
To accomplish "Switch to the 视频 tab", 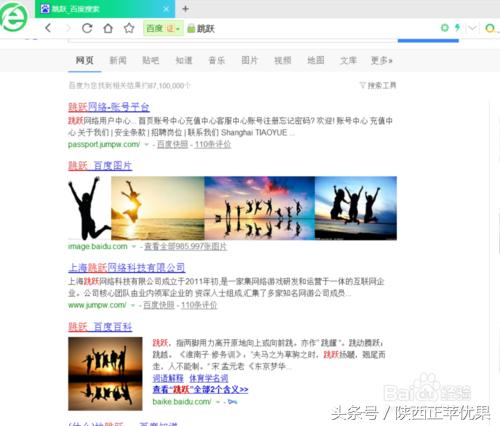I will pos(283,60).
